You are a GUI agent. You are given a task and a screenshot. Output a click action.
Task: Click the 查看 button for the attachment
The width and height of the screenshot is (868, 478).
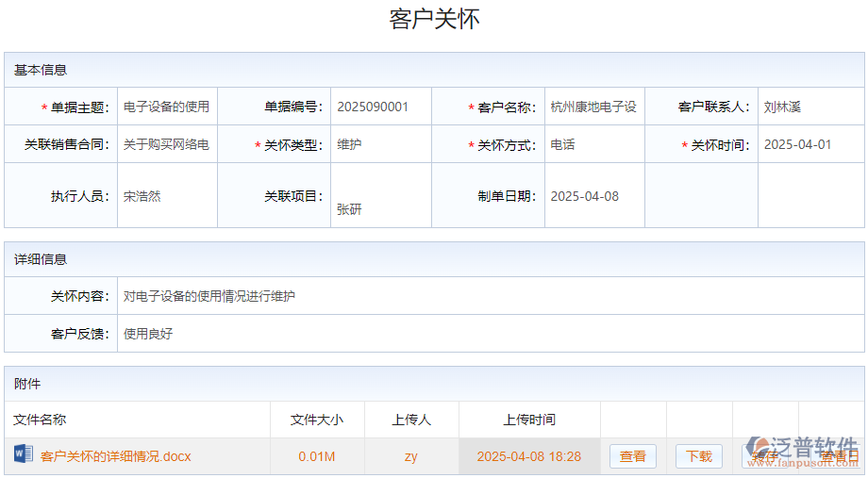click(x=632, y=456)
